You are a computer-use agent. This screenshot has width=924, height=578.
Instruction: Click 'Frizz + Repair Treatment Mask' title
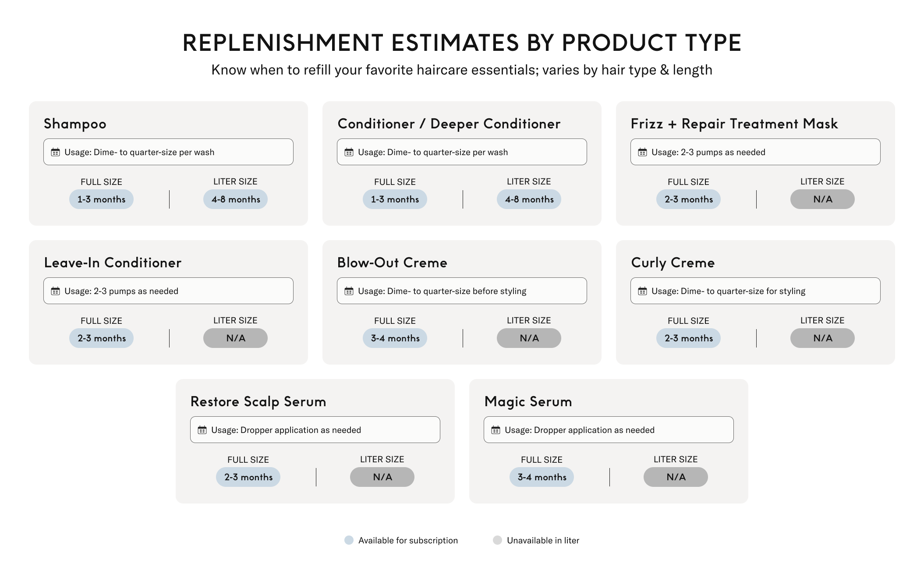734,124
